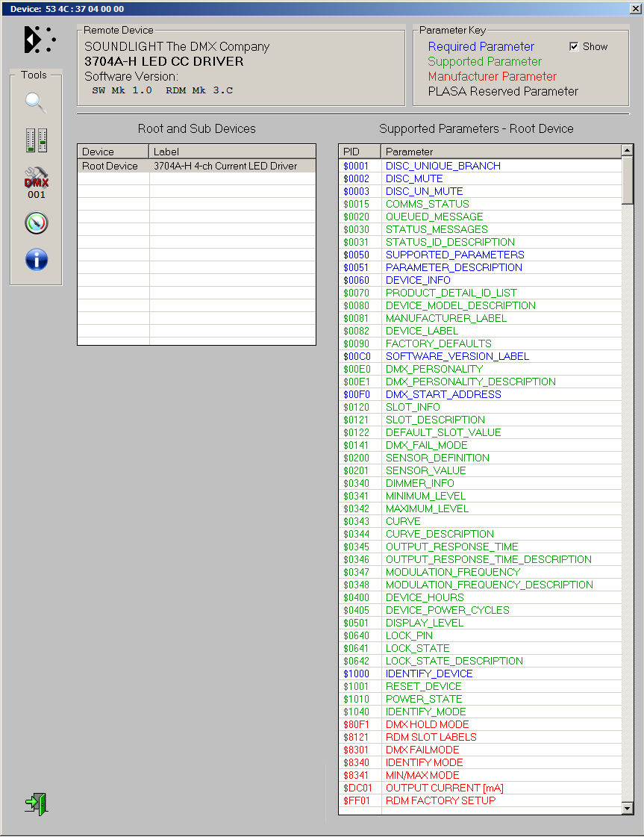
Task: Click the blue information icon
Action: (x=36, y=260)
